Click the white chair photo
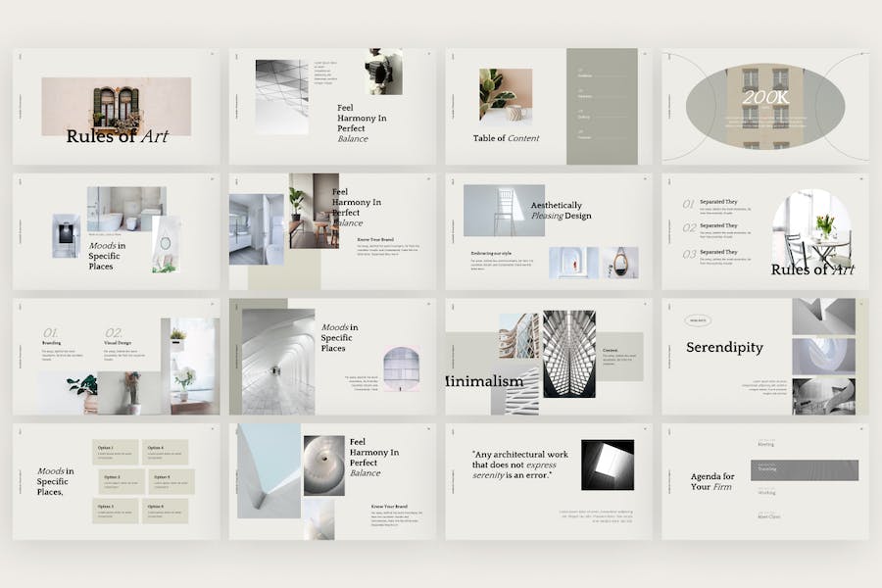This screenshot has height=588, width=882. click(504, 211)
